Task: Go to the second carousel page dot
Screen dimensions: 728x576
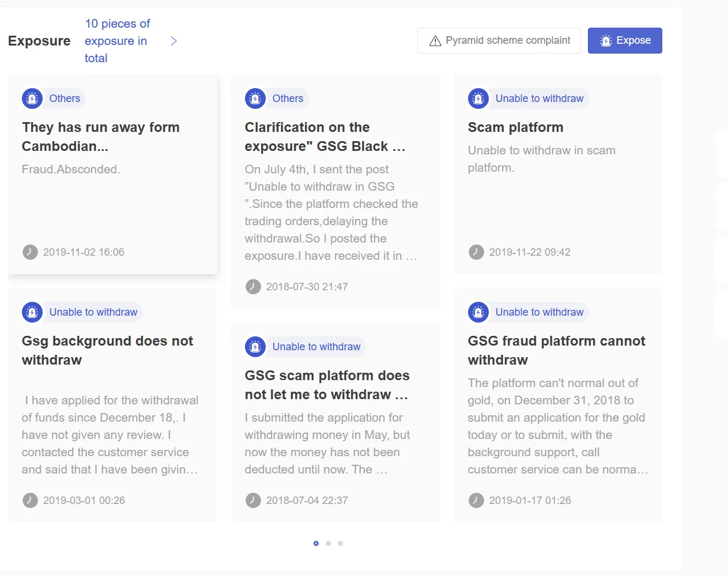Action: point(328,543)
